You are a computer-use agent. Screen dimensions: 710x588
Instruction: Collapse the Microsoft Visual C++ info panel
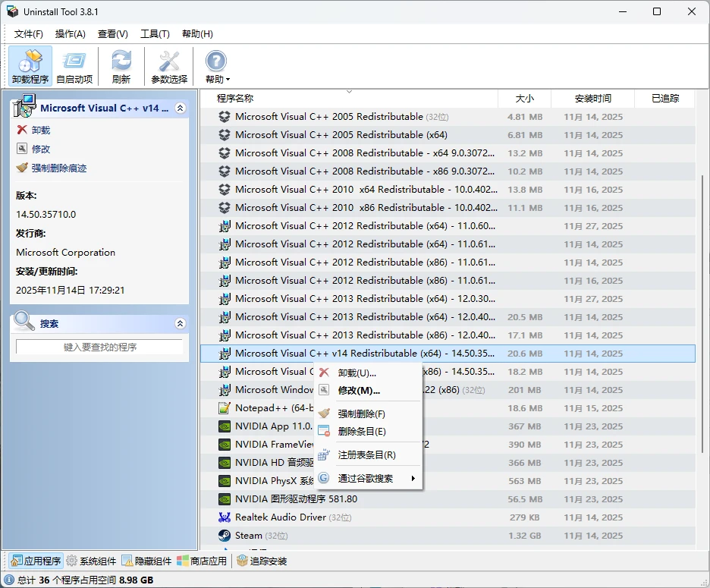[x=180, y=108]
